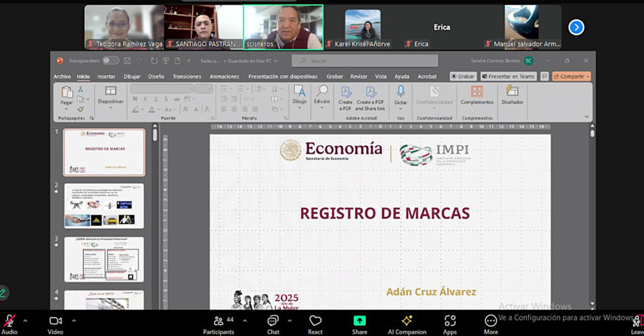The height and width of the screenshot is (336, 644).
Task: Toggle bold N in Fuente group
Action: click(135, 99)
